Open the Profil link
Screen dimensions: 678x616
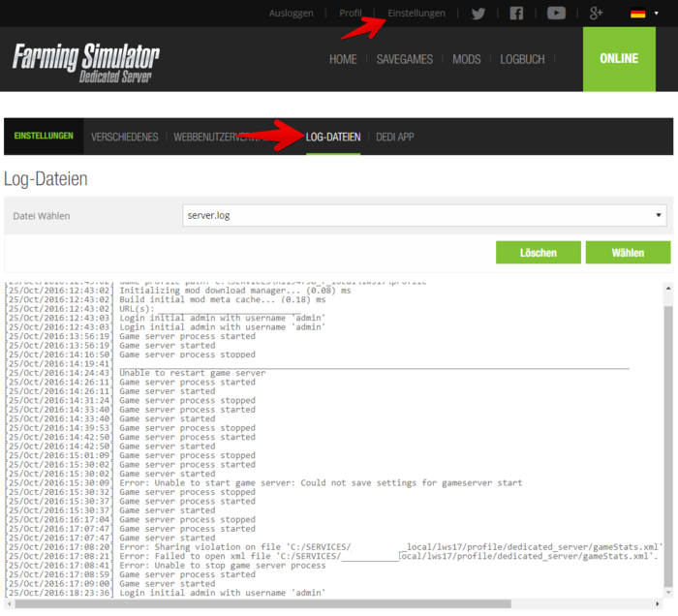tap(351, 14)
